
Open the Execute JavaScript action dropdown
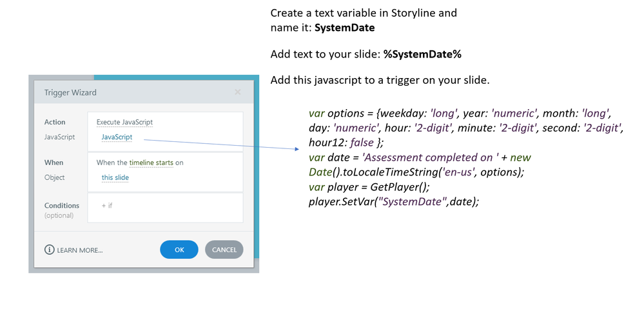pos(124,122)
